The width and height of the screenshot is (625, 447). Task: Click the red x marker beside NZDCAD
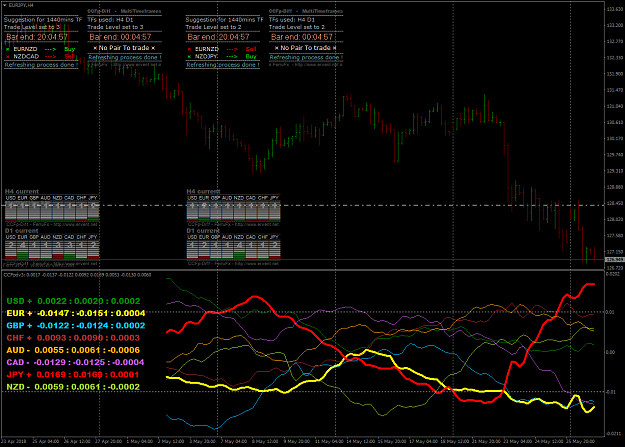(x=8, y=57)
